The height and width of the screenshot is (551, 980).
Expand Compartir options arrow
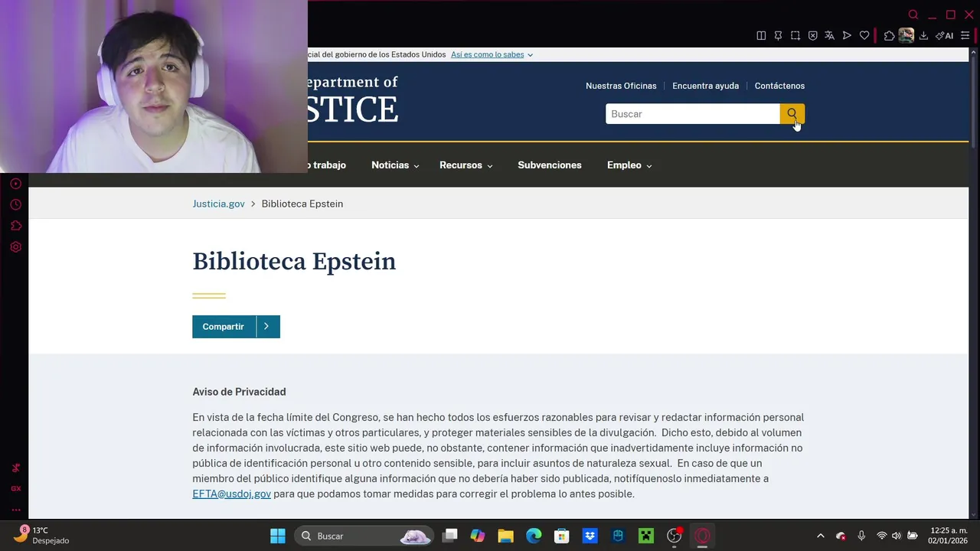click(x=266, y=327)
